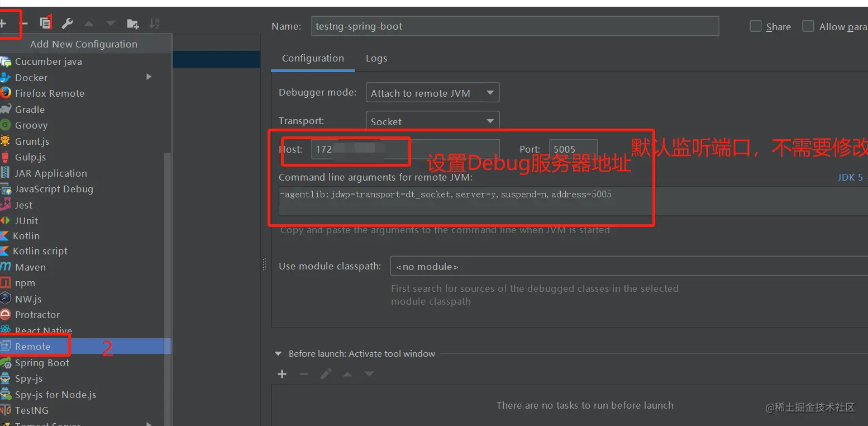Screen dimensions: 868x426
Task: Click the Port field showing 5005
Action: click(x=573, y=149)
